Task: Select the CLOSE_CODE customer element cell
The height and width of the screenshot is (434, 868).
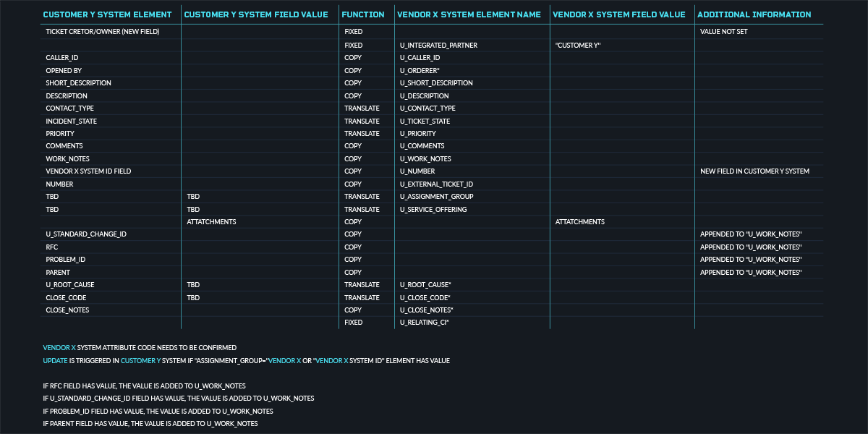Action: (x=66, y=297)
